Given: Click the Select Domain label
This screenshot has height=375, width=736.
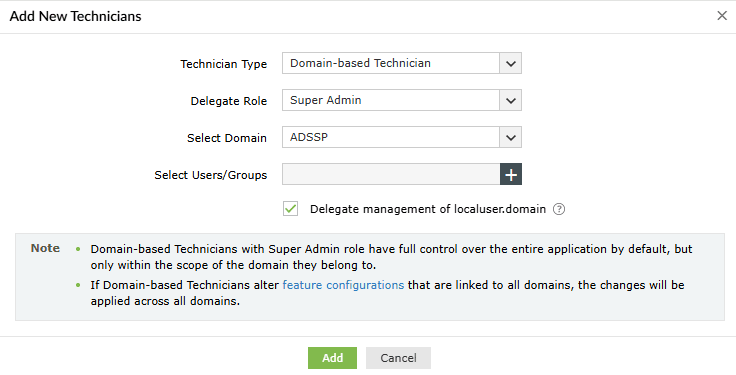Looking at the screenshot, I should click(x=227, y=138).
